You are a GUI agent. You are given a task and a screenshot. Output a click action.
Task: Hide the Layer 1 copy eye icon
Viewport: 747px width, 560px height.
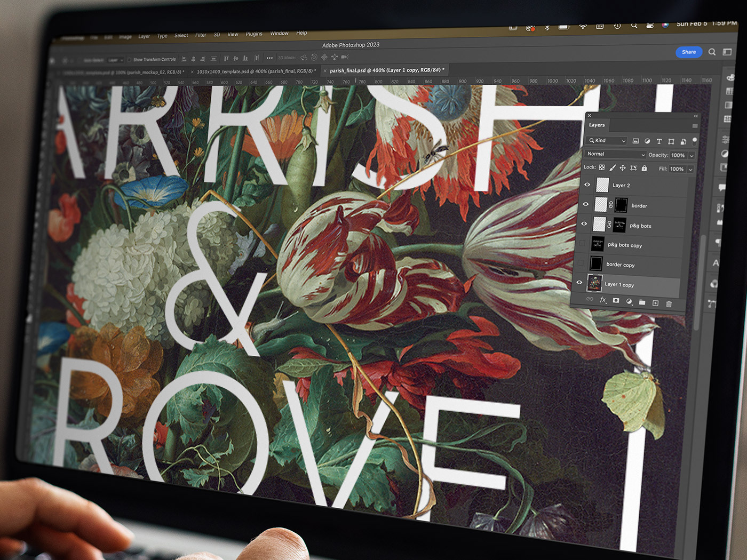click(x=579, y=283)
